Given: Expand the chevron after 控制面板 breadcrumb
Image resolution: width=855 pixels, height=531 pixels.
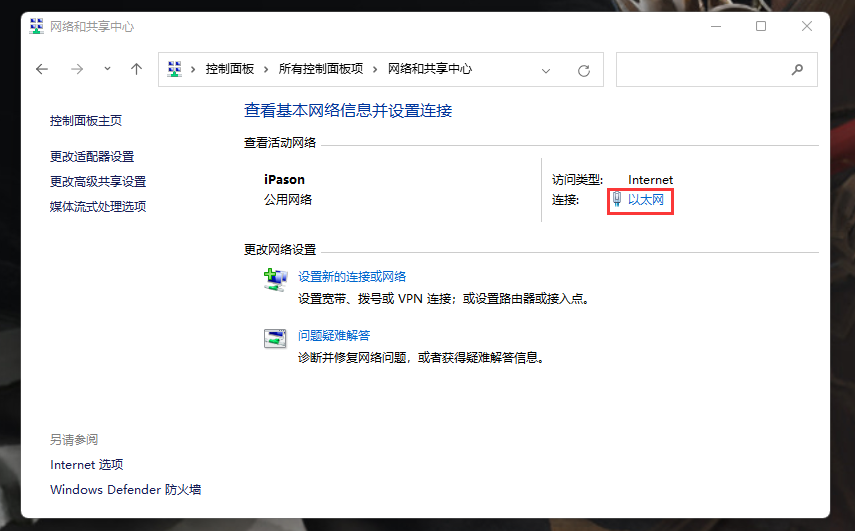Looking at the screenshot, I should click(266, 70).
